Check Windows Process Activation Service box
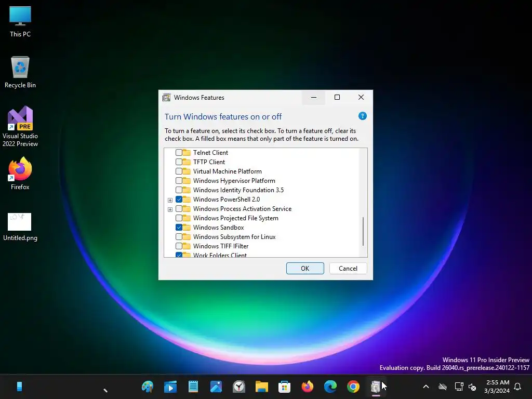 point(179,209)
